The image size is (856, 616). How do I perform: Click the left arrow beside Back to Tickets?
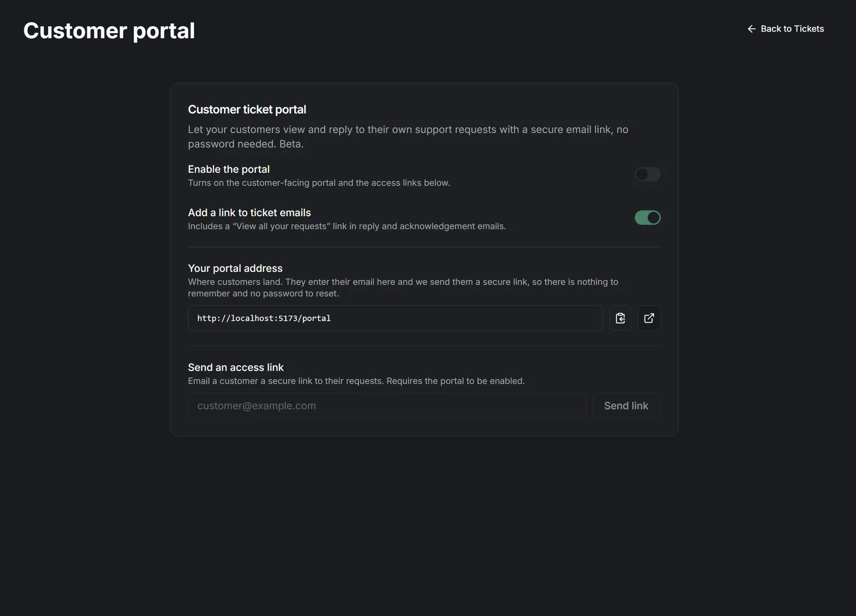click(752, 29)
